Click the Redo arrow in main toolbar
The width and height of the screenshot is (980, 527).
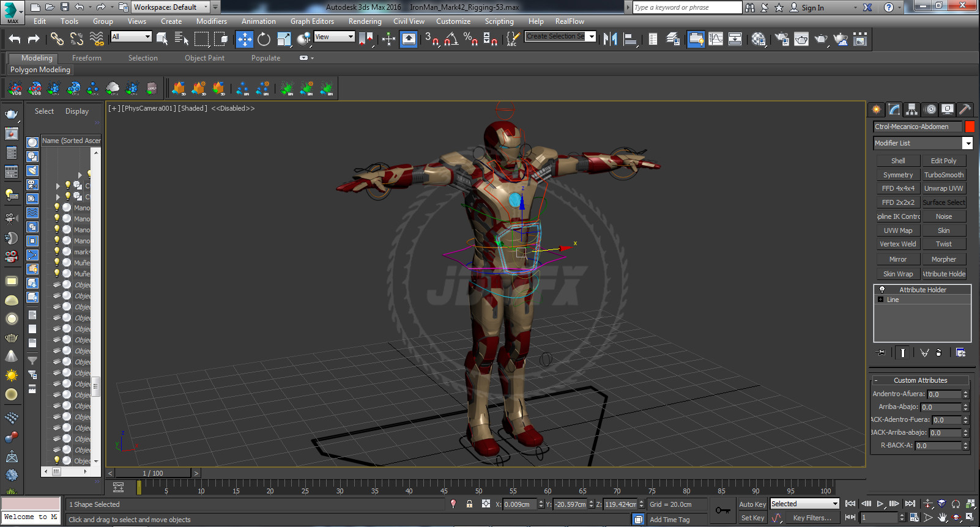[34, 39]
